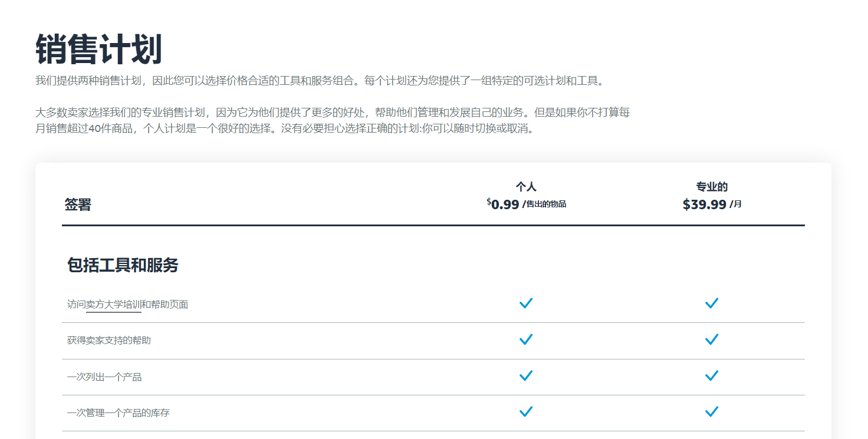Click the 签署 table header
Viewport: 868px width, 439px height.
point(78,205)
